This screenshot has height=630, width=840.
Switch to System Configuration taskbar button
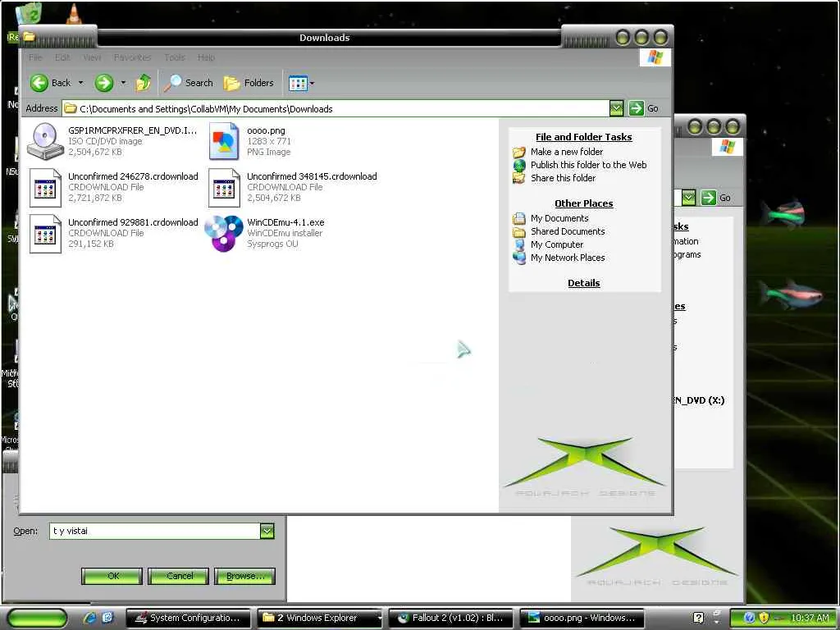point(188,618)
